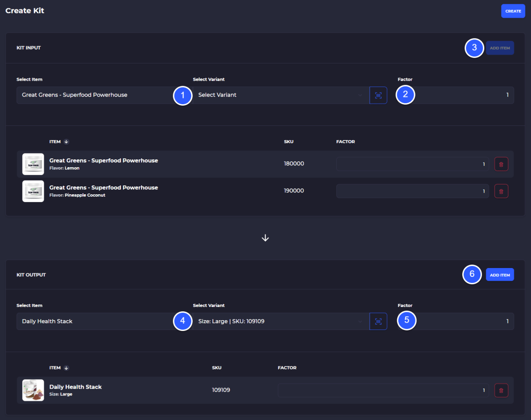Delete the Pineapple Coconut input item

point(501,191)
